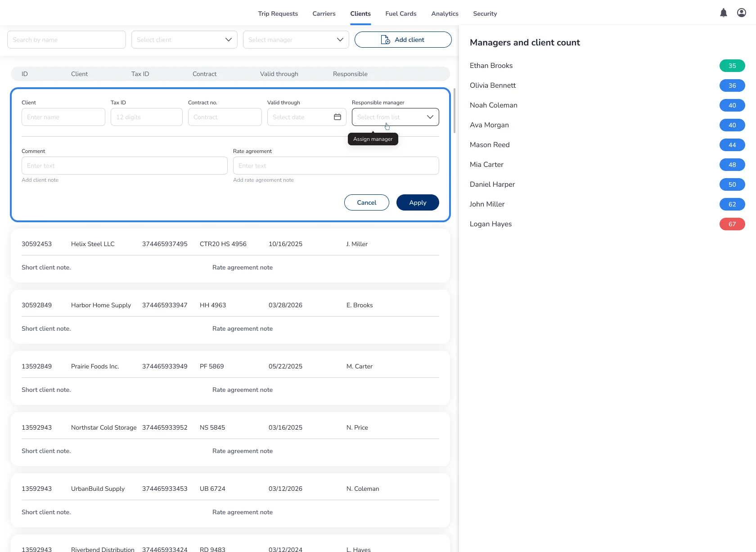This screenshot has width=756, height=552.
Task: Expand the Select client dropdown
Action: (184, 40)
